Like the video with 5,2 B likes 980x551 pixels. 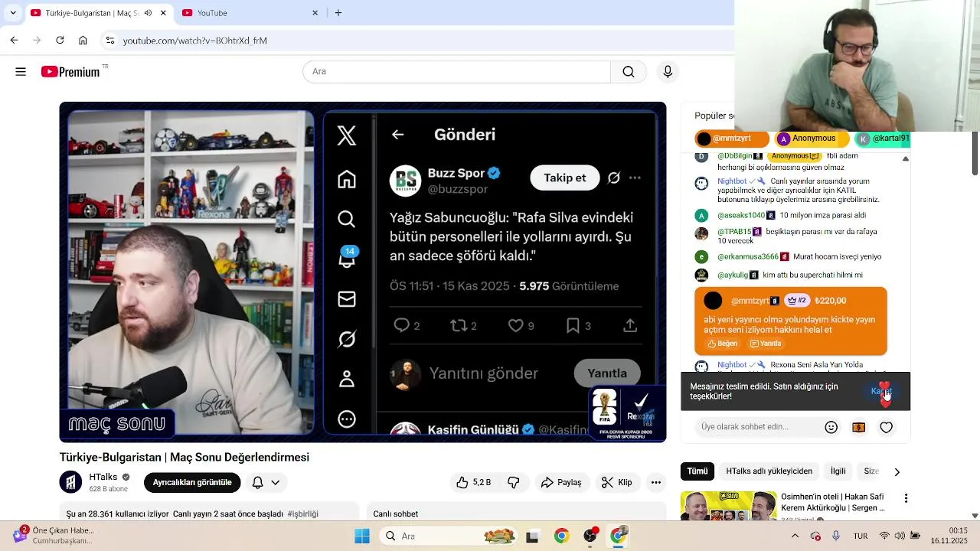click(x=474, y=483)
